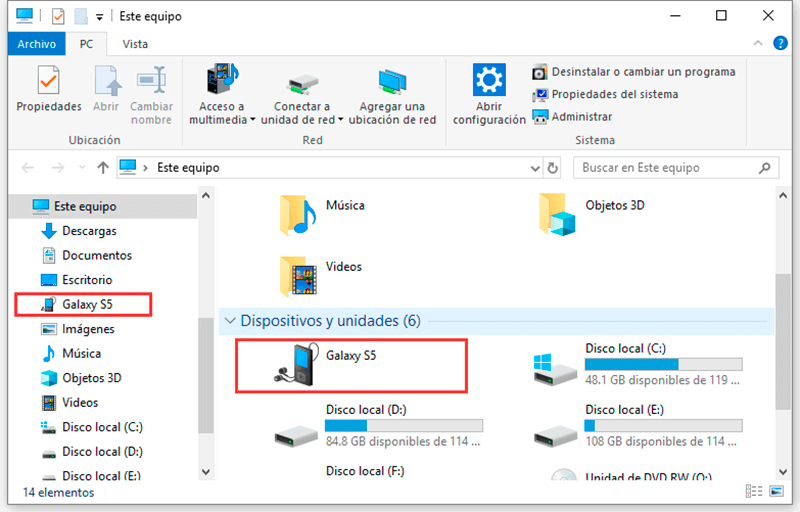Click Desinstalar o cambiar un programa
800x512 pixels.
click(x=634, y=72)
